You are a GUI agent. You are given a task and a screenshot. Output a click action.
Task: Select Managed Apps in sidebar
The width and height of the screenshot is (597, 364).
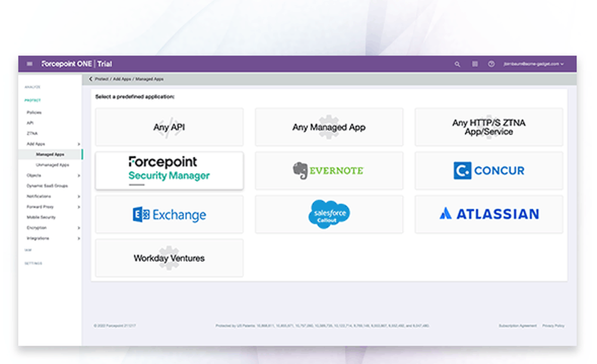pos(50,154)
